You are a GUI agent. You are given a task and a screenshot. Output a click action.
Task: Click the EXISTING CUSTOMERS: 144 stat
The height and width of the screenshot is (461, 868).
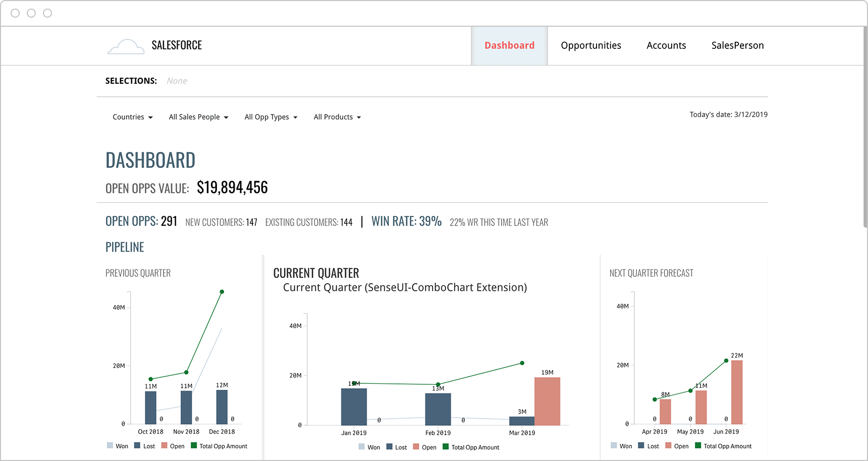(x=309, y=222)
